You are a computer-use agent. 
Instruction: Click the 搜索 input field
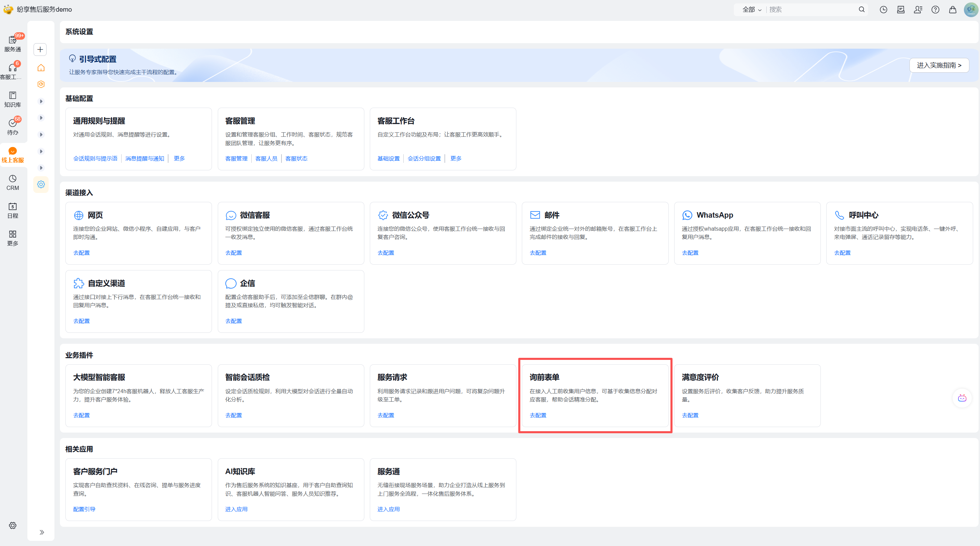pyautogui.click(x=810, y=10)
